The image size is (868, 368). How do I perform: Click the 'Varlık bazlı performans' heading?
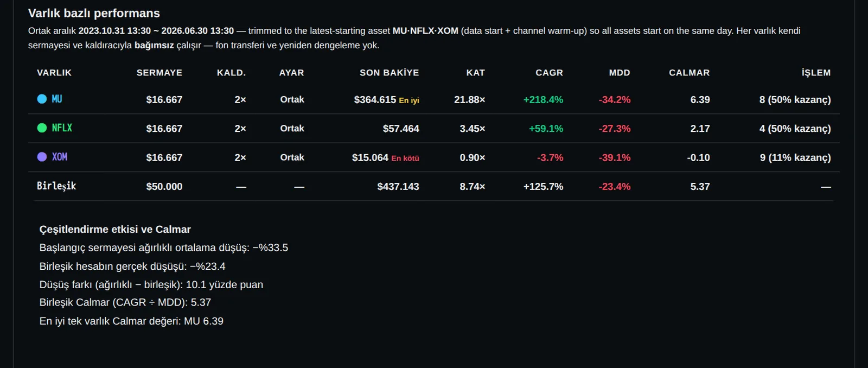94,13
